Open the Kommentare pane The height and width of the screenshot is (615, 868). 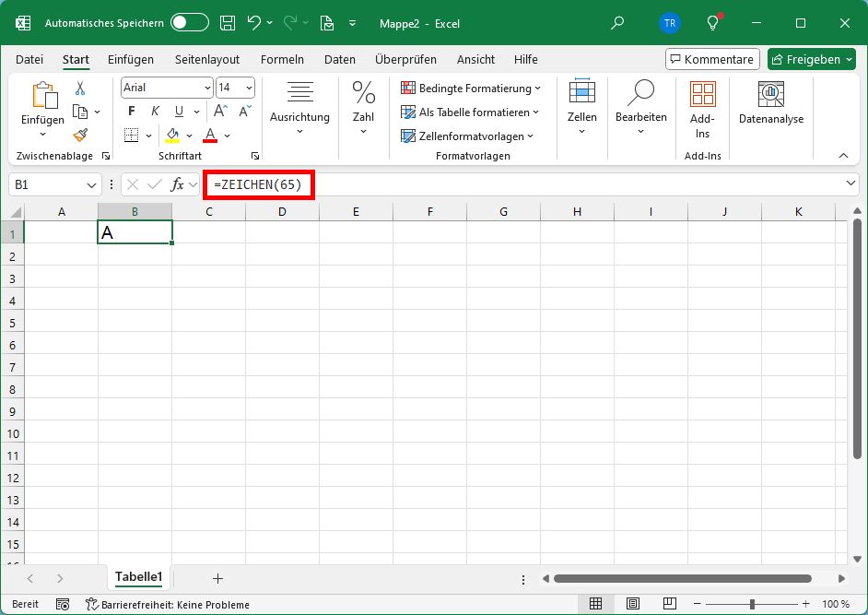(x=712, y=59)
